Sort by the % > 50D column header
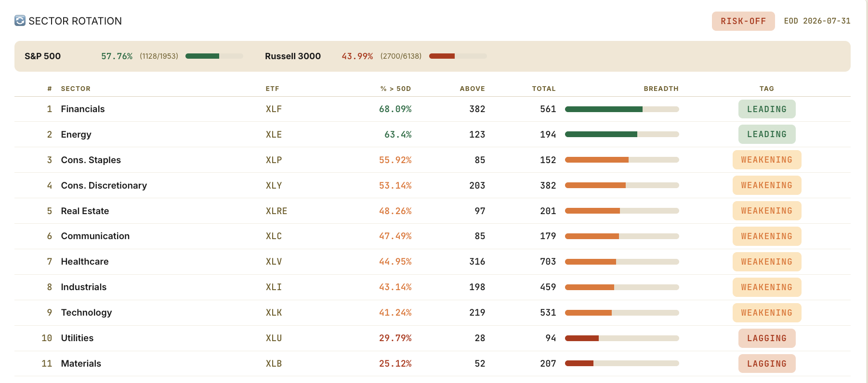868x383 pixels. pyautogui.click(x=395, y=89)
